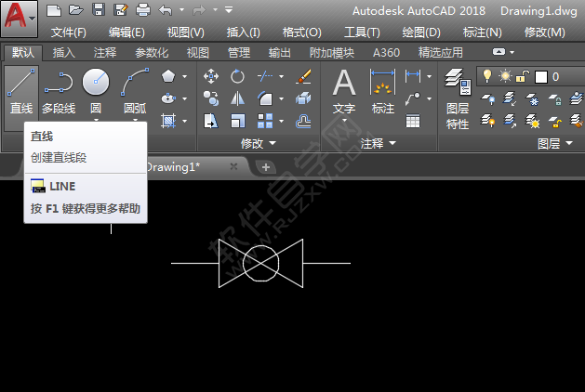Expand the Fillet tool dropdown arrow

pyautogui.click(x=281, y=99)
